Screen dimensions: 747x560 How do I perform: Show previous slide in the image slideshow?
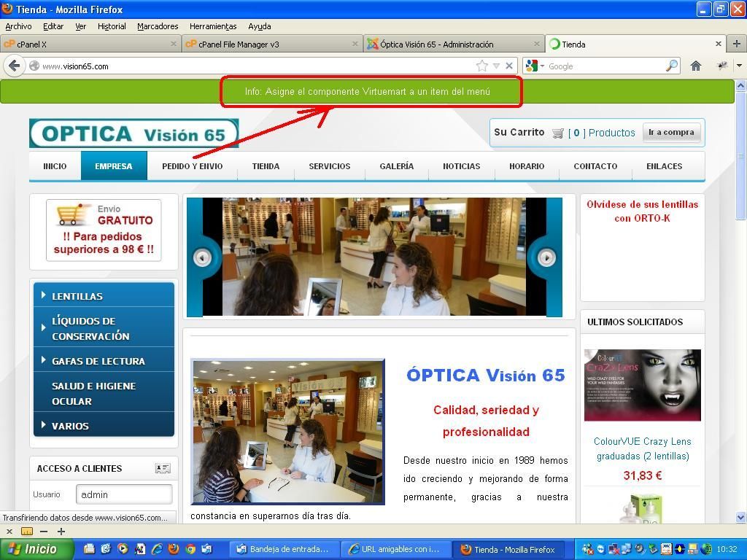coord(202,257)
